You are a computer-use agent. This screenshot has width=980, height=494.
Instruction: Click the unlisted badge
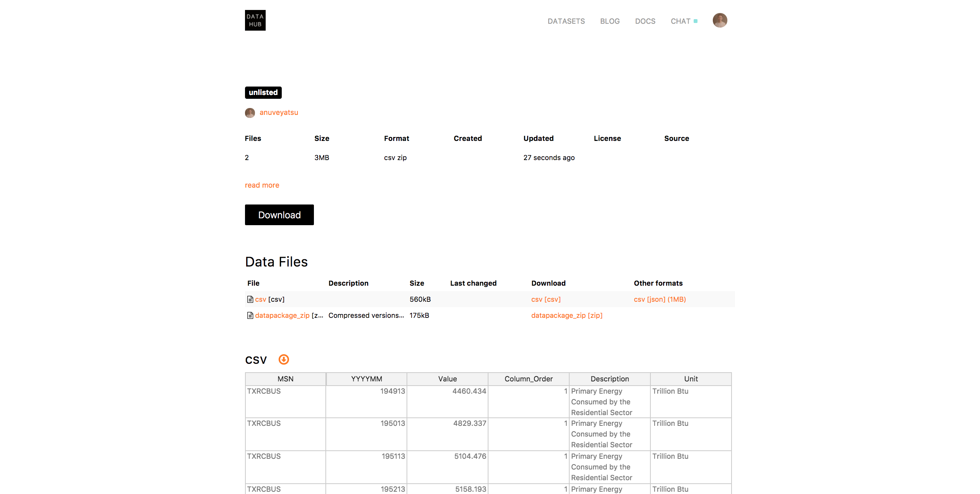[x=263, y=93]
